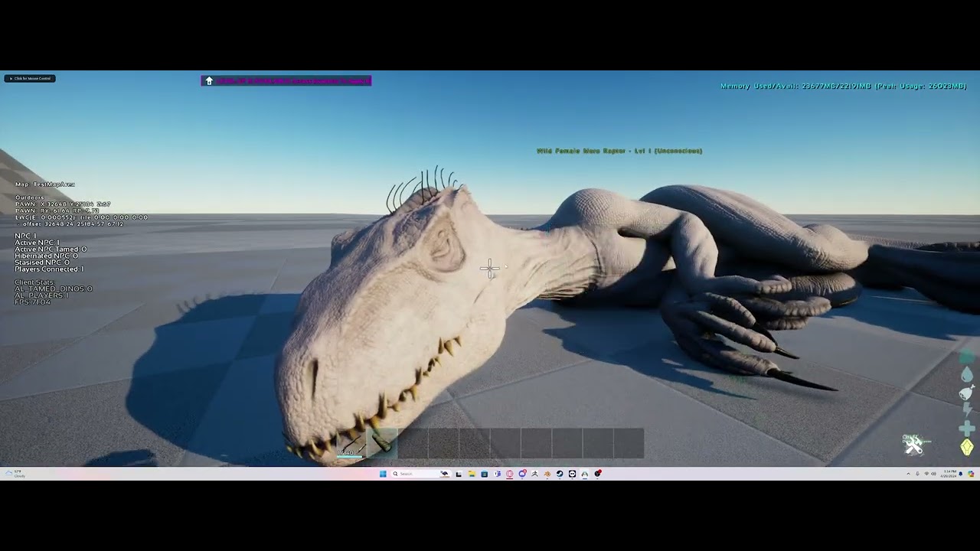The height and width of the screenshot is (551, 980).
Task: Click the 'offset: 32648.24' debug line
Action: 70,224
